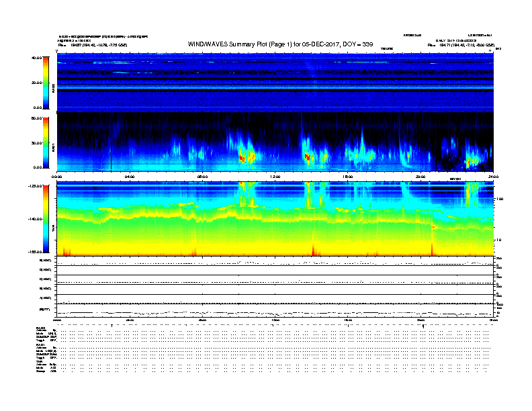Select the 40.00 label on RAD2 color scale
Image resolution: width=532 pixels, height=411 pixels.
(x=37, y=58)
